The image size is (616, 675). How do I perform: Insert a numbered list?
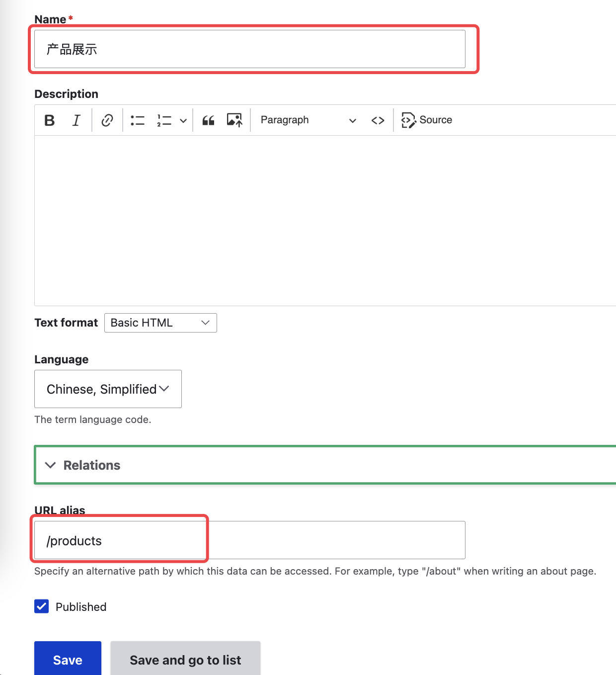point(164,120)
